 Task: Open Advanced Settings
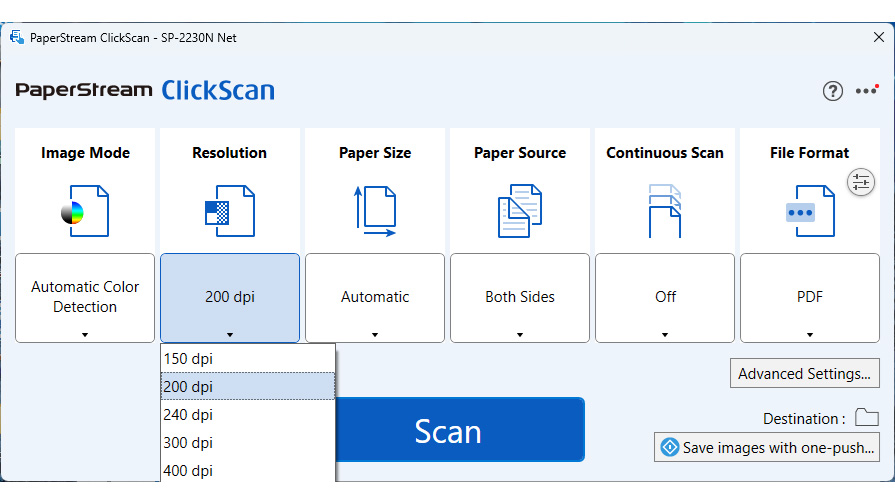[805, 373]
